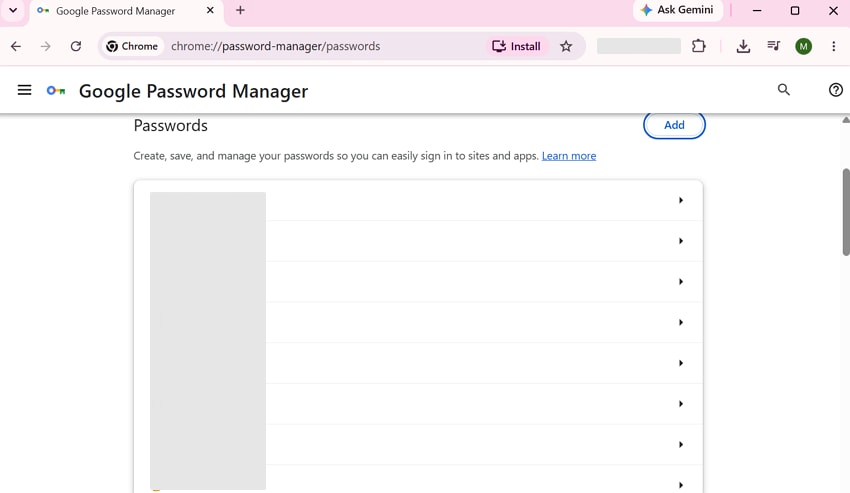Click the Google Password Manager page title
Viewport: 850px width, 493px height.
193,91
